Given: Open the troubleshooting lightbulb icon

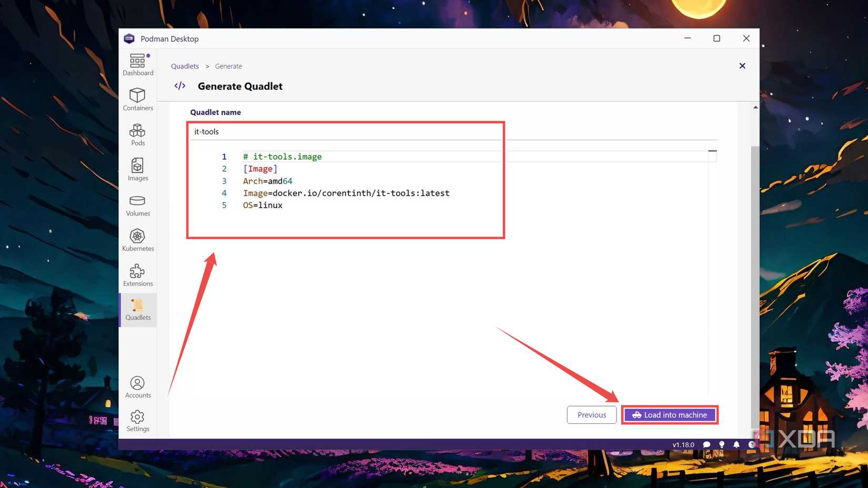Looking at the screenshot, I should [721, 444].
